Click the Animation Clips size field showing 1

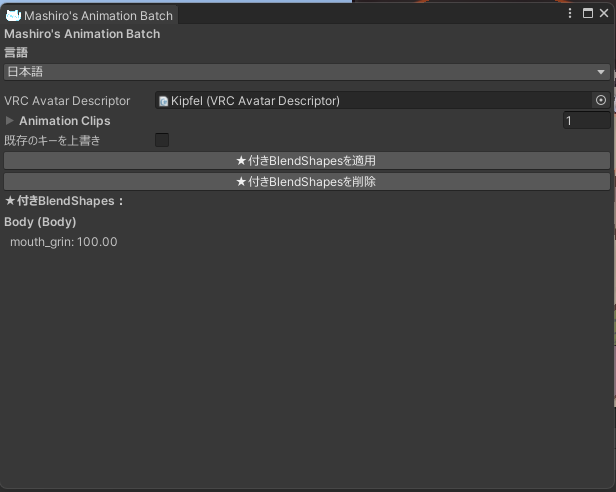[585, 121]
